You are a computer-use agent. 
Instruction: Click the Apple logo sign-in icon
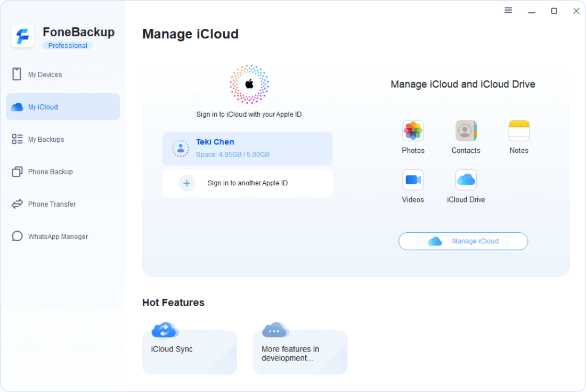point(249,84)
